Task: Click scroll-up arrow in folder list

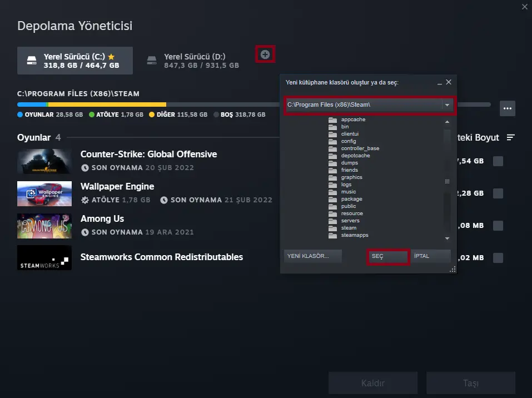Action: click(447, 122)
